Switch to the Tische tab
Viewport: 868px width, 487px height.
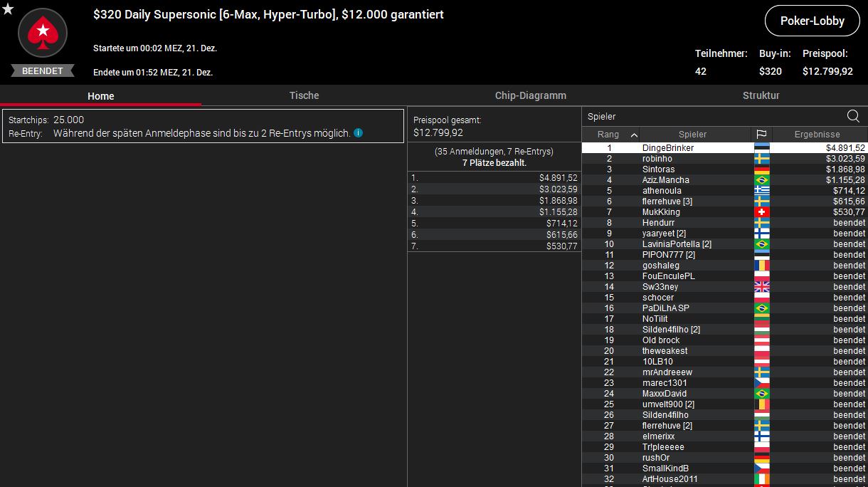(304, 95)
